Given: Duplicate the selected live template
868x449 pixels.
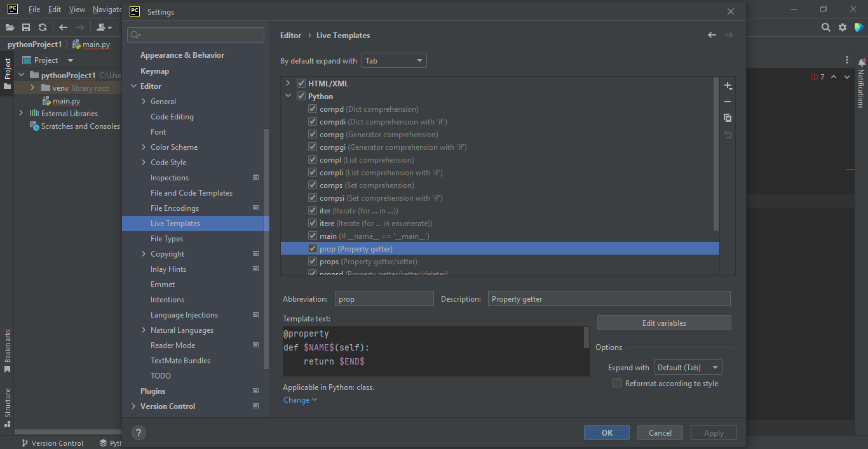Looking at the screenshot, I should click(728, 117).
